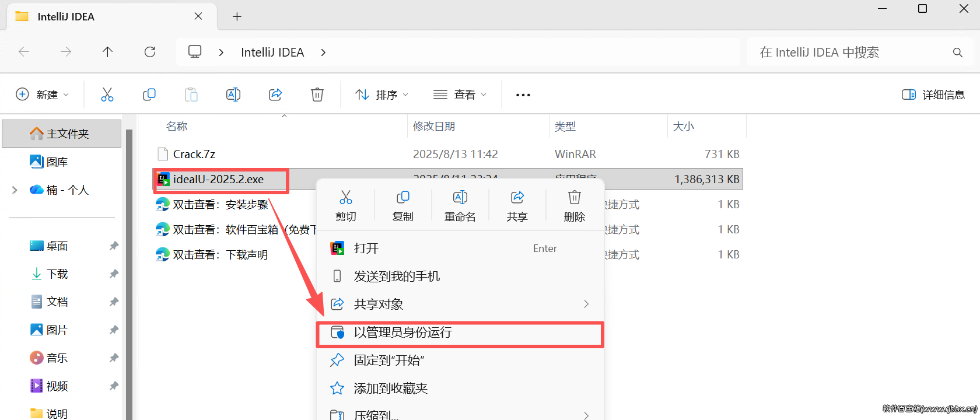Expand the chevron after IntelliJ IDEA in path
980x420 pixels.
click(323, 52)
